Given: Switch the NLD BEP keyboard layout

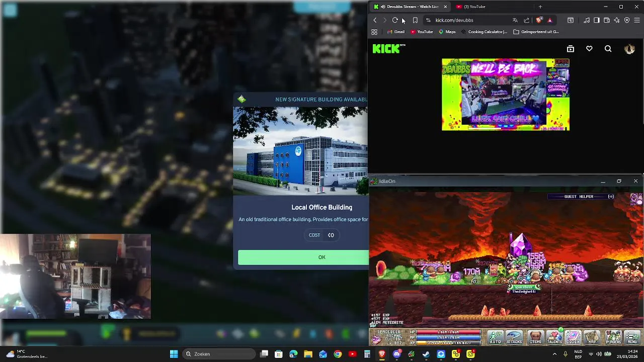Looking at the screenshot, I should coord(579,354).
